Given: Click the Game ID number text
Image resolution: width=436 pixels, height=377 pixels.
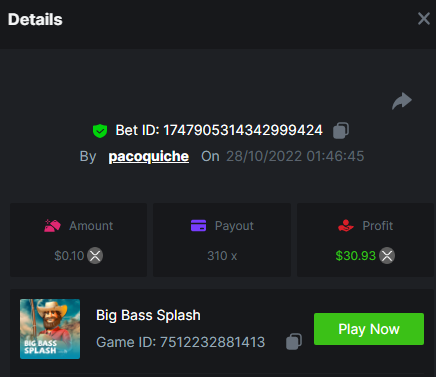Looking at the screenshot, I should pos(213,342).
